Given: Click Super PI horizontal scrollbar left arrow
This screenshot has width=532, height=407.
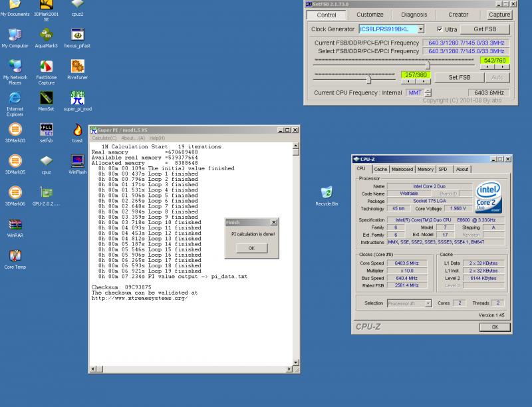Looking at the screenshot, I should (x=93, y=369).
